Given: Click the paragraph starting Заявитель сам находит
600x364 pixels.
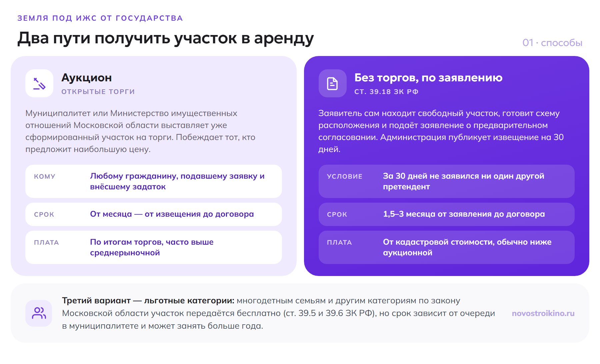Looking at the screenshot, I should 441,131.
